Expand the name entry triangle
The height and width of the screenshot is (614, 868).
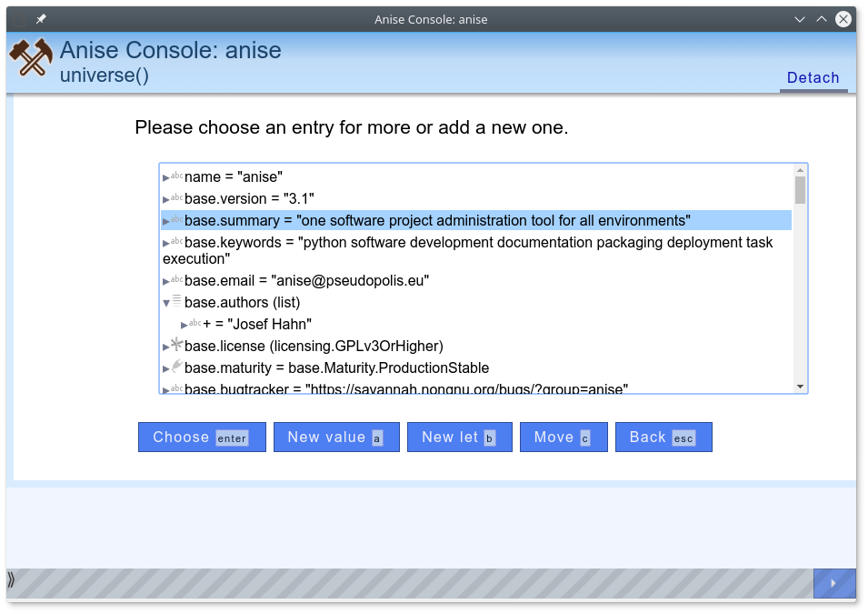pos(166,178)
